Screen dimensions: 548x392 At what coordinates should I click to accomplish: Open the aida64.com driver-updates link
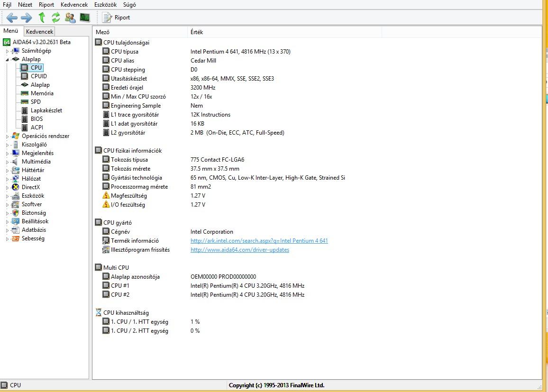coord(240,250)
